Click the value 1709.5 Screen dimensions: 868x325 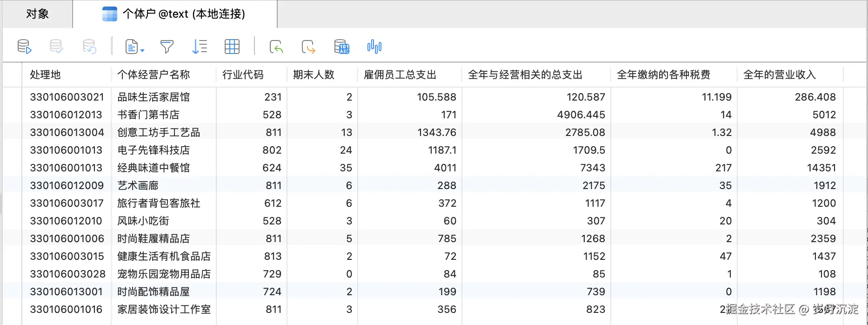(x=589, y=150)
